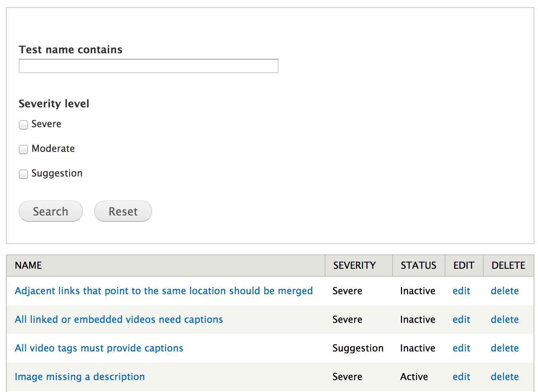Screen dimensions: 538x392
Task: Delete the video tags captions test
Action: click(505, 348)
